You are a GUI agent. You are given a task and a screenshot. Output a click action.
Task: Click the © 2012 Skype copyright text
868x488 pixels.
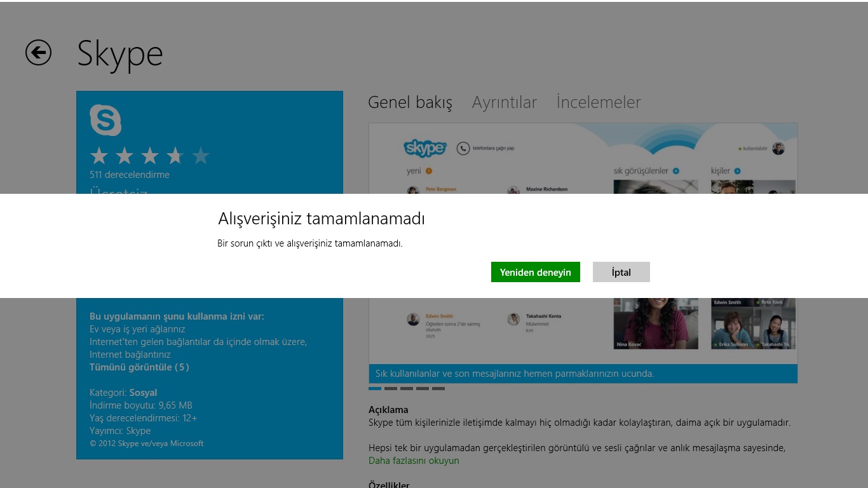[147, 444]
